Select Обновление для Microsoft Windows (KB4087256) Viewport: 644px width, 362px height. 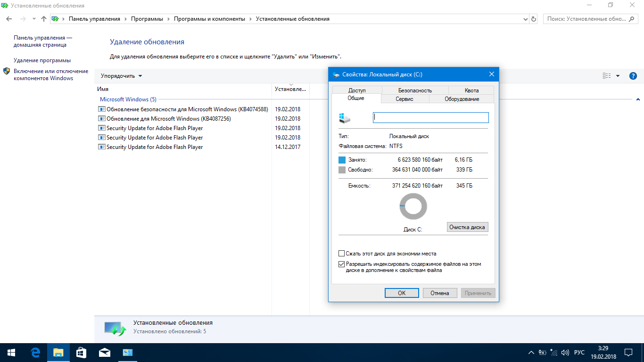point(169,119)
